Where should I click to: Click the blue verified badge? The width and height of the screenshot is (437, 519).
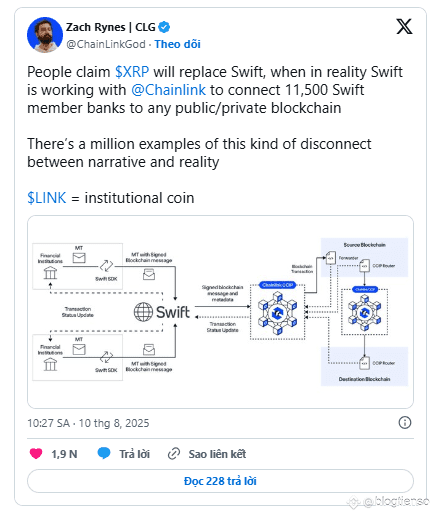tap(164, 27)
